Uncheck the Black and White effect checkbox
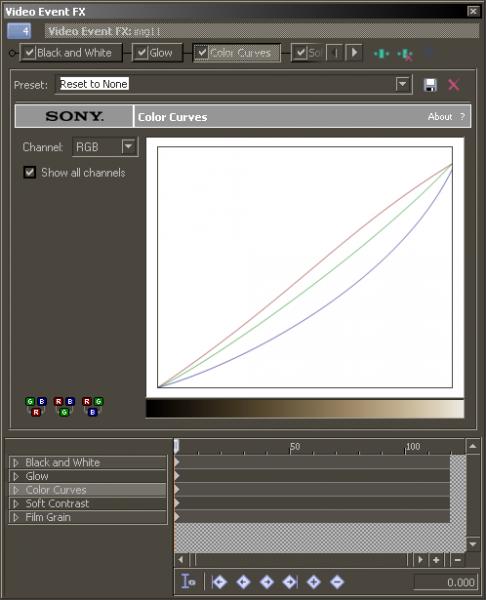Image resolution: width=486 pixels, height=600 pixels. 29,52
